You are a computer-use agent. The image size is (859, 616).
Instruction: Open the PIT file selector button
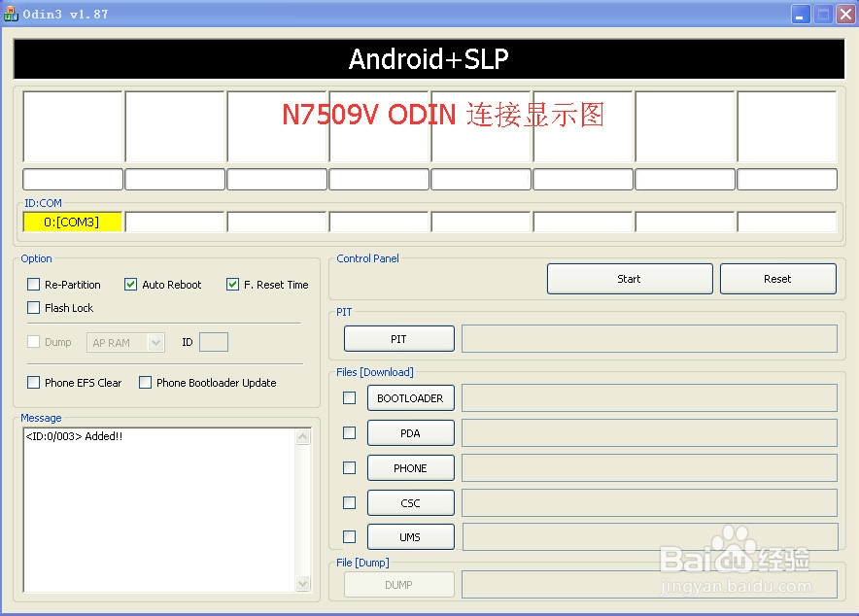point(398,339)
